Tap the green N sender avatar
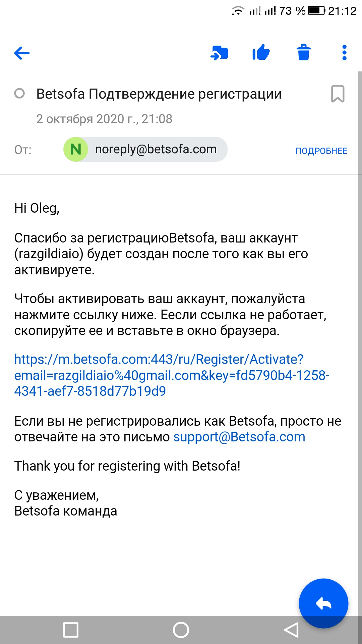362x644 pixels. [x=76, y=149]
